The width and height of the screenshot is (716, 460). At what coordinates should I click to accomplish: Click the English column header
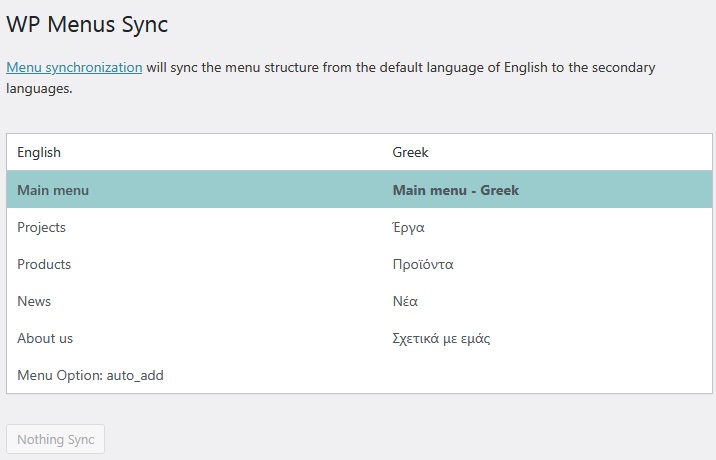tap(39, 152)
